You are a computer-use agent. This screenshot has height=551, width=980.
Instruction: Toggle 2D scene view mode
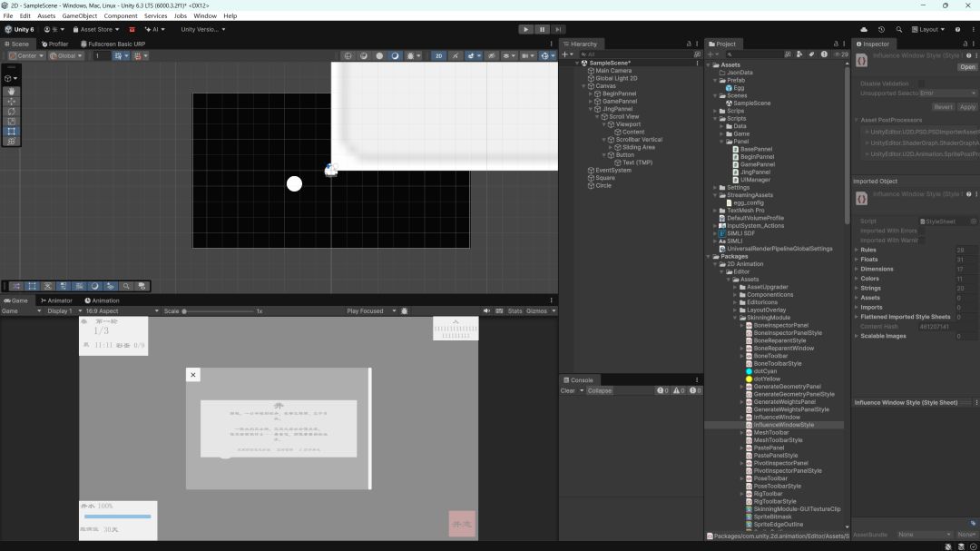pos(439,55)
